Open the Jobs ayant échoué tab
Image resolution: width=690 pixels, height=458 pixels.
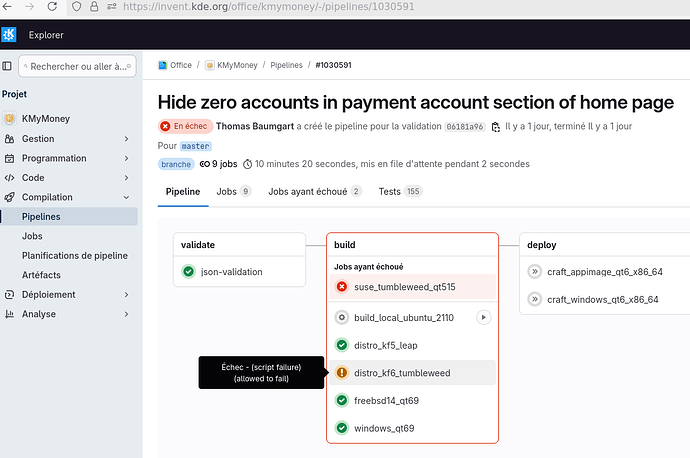tap(314, 191)
